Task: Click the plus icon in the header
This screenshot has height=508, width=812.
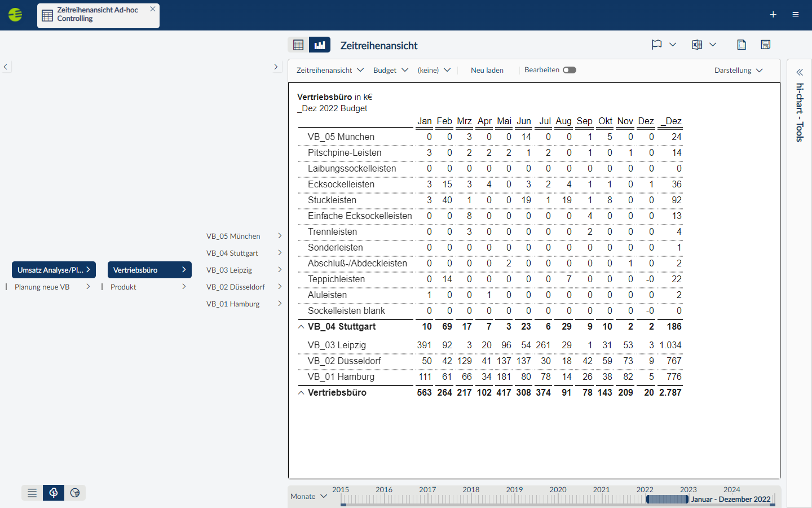Action: click(x=773, y=14)
